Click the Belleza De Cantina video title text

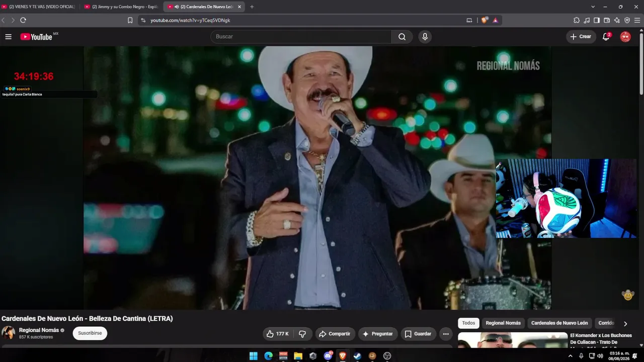[x=87, y=319]
